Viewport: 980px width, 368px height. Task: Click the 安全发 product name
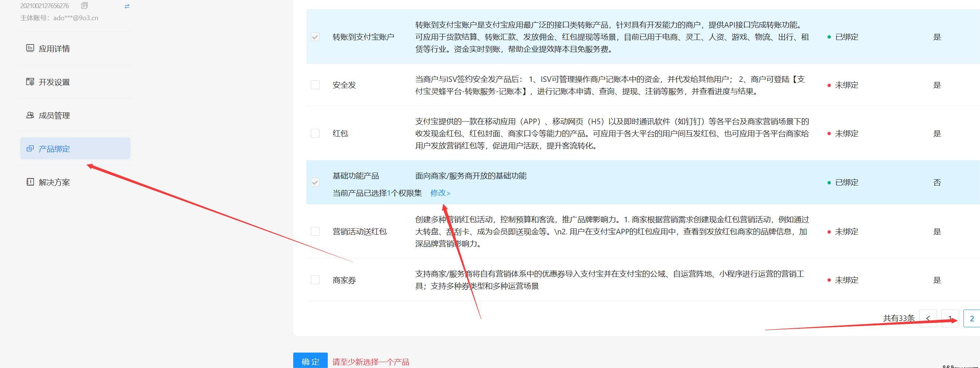pyautogui.click(x=344, y=85)
